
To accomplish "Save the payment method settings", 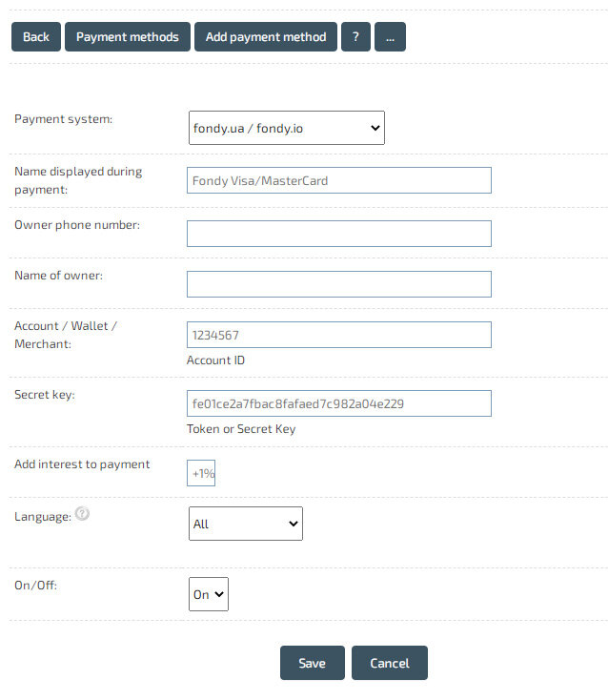I will (312, 663).
